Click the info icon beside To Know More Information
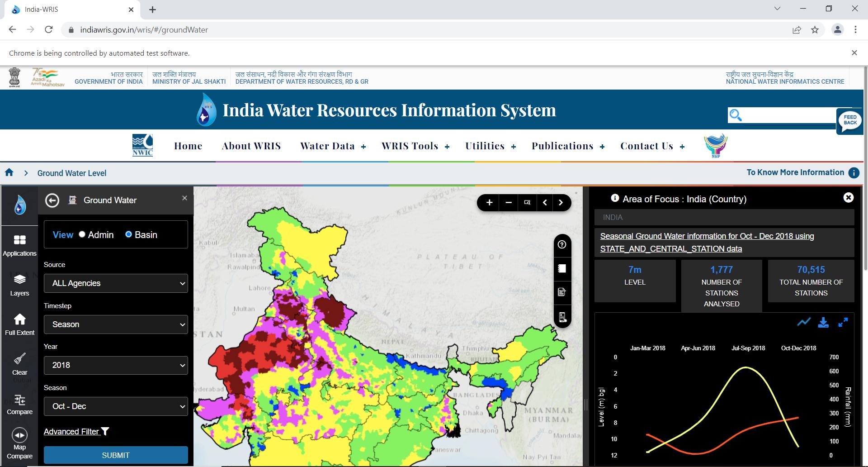The image size is (868, 467). click(854, 173)
